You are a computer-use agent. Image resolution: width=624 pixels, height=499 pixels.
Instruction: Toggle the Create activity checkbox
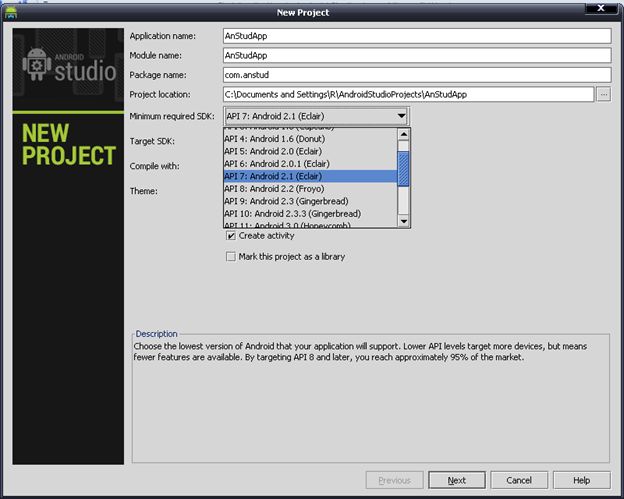231,236
